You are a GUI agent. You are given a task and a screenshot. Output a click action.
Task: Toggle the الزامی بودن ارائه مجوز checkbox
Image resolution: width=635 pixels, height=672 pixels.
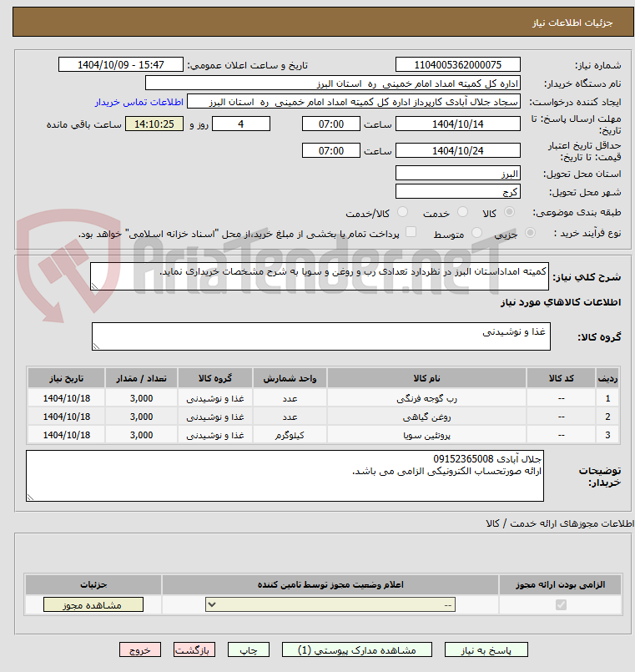tap(561, 604)
